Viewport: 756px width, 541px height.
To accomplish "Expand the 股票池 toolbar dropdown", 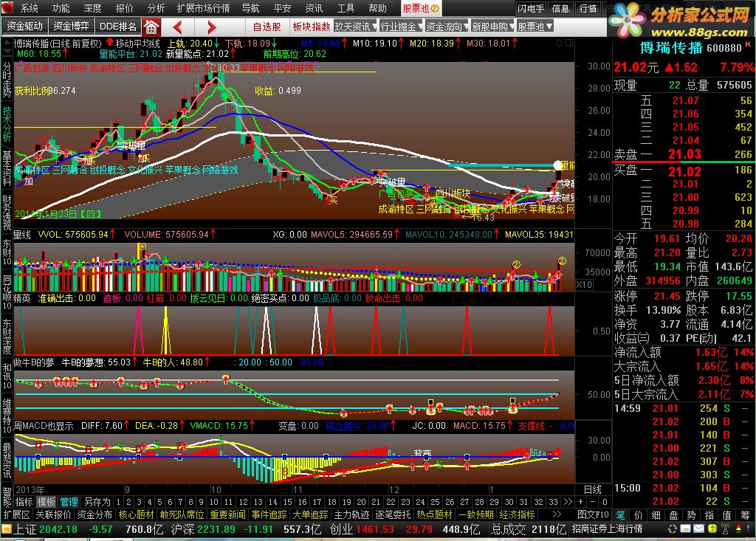I will (535, 27).
